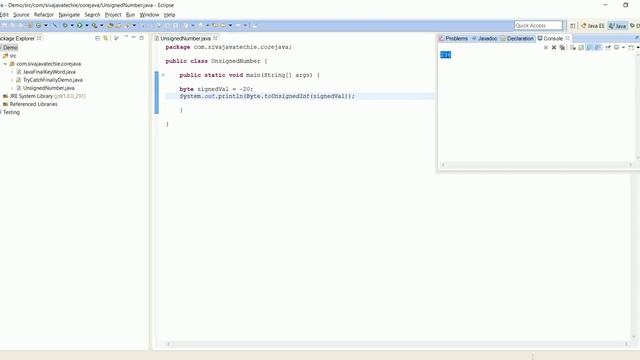Collapse the com.sivajavatechie.corejava package node
Viewport: 640px width, 360px height.
point(5,64)
